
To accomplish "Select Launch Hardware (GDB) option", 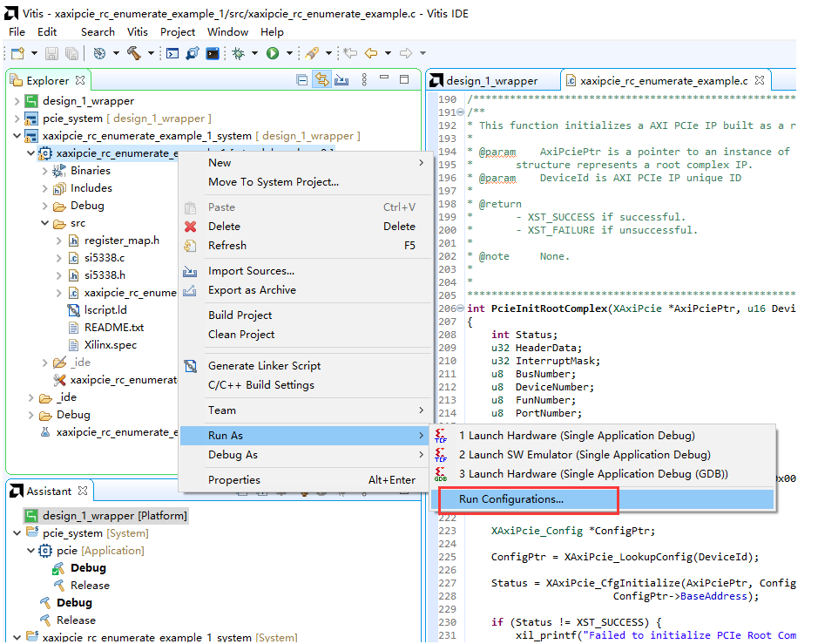I will (603, 474).
